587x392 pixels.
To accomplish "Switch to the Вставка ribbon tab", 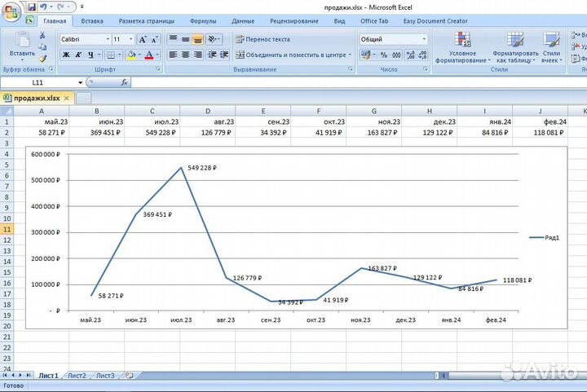I will [x=92, y=20].
